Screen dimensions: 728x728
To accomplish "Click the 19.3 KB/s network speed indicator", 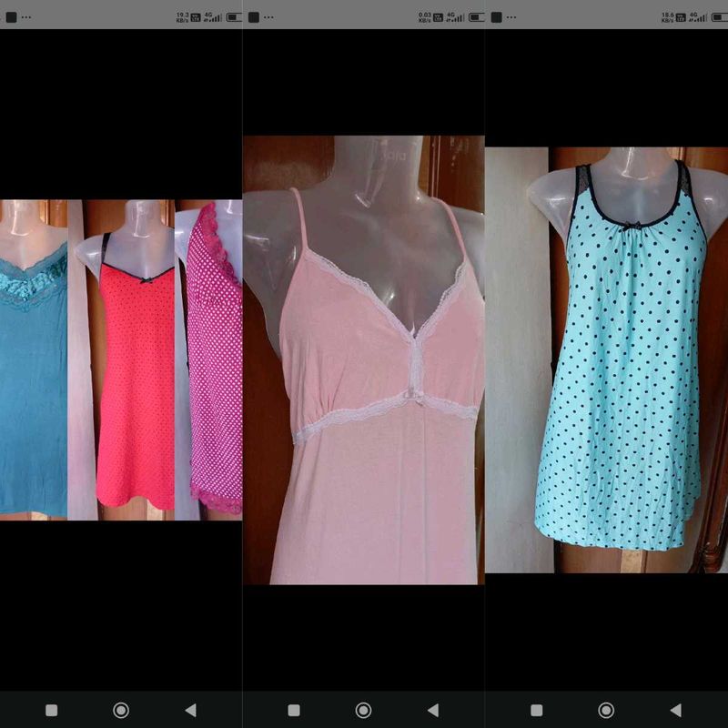I will coord(182,16).
